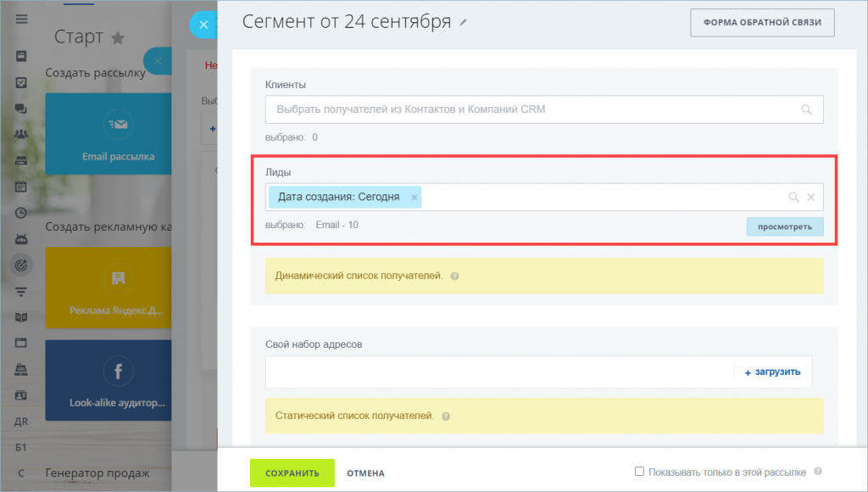
Task: Enable 'Показывать только в этой рассылке' checkbox
Action: (x=640, y=472)
